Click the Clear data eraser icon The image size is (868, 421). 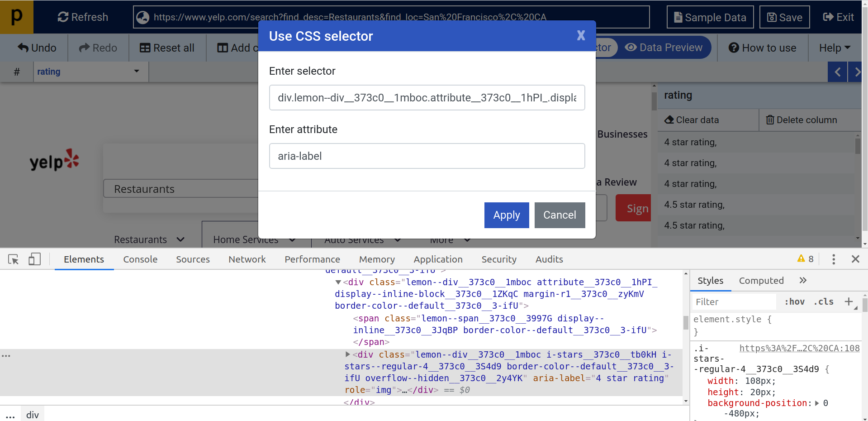(669, 120)
